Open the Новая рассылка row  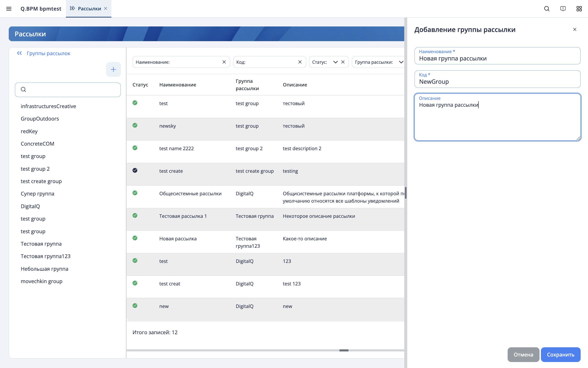pyautogui.click(x=265, y=242)
